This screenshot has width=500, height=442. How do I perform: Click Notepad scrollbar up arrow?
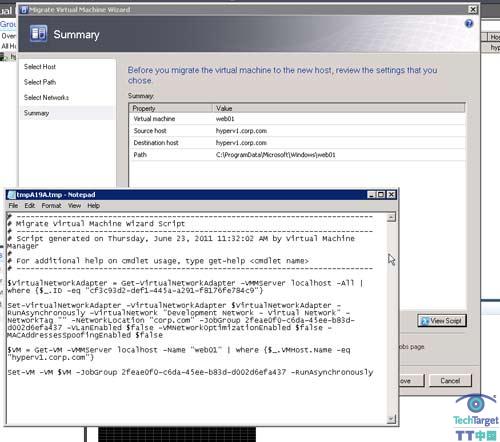[391, 218]
